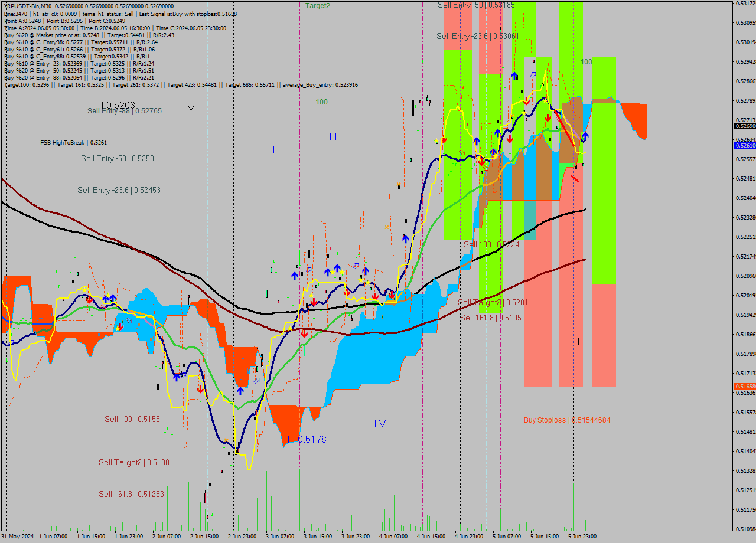Click the 'Buy Stoploss | 0.51544684' label
The width and height of the screenshot is (756, 543).
(x=567, y=420)
